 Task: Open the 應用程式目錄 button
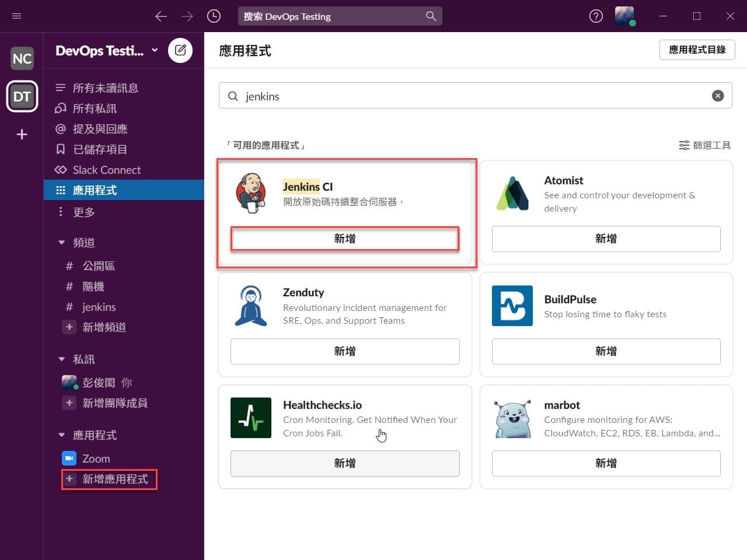tap(697, 50)
